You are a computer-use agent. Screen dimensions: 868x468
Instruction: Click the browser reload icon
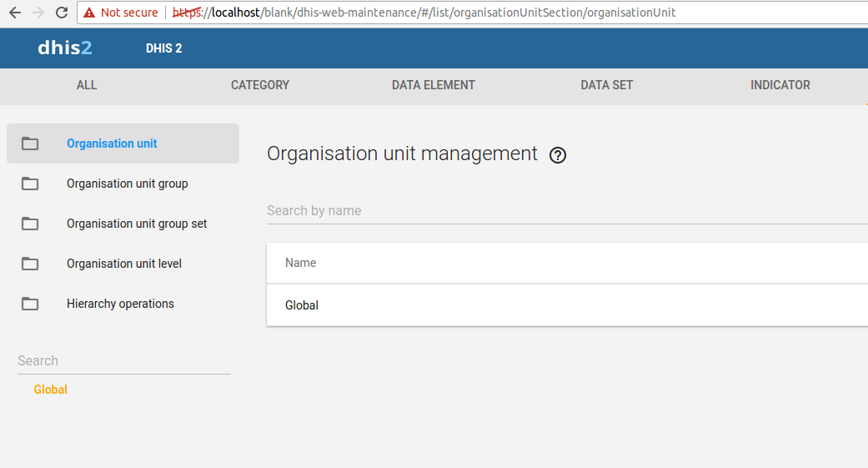(61, 13)
